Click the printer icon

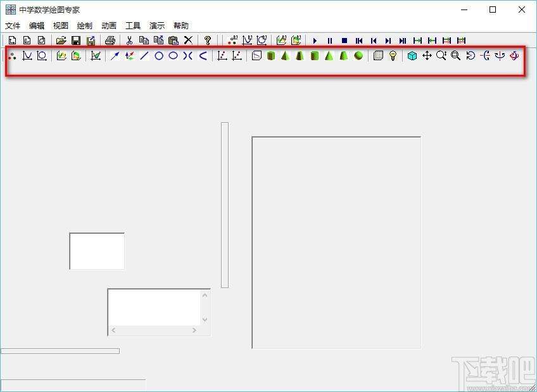[110, 41]
